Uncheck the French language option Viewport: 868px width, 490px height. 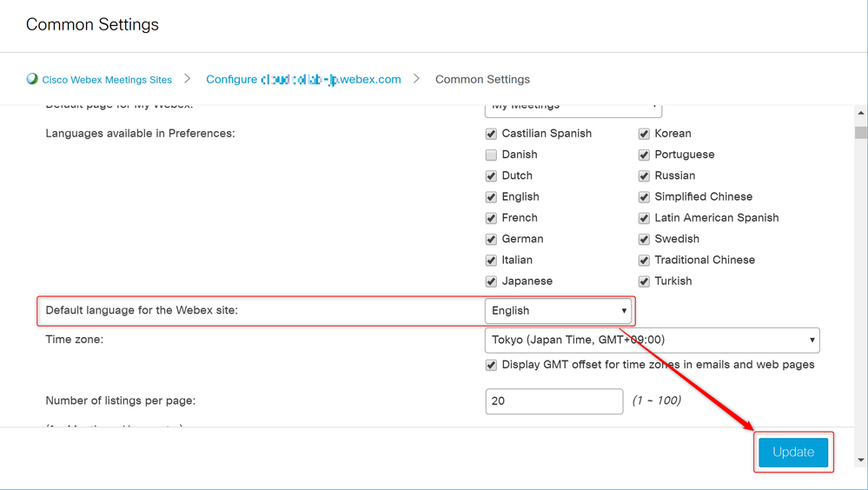[491, 218]
